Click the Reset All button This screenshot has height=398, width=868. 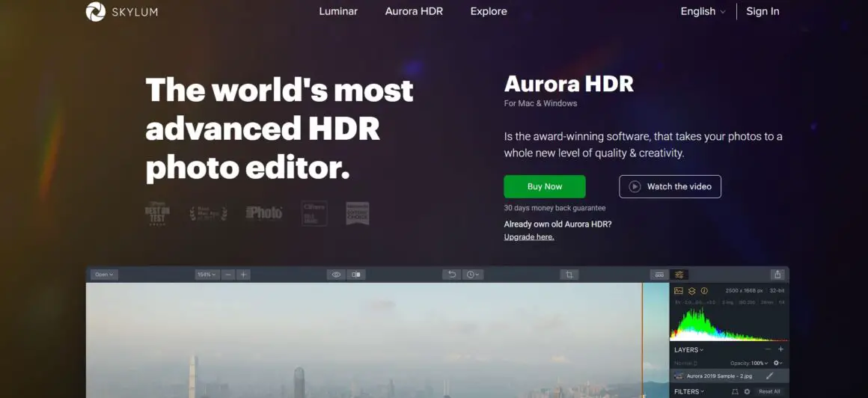(x=769, y=391)
